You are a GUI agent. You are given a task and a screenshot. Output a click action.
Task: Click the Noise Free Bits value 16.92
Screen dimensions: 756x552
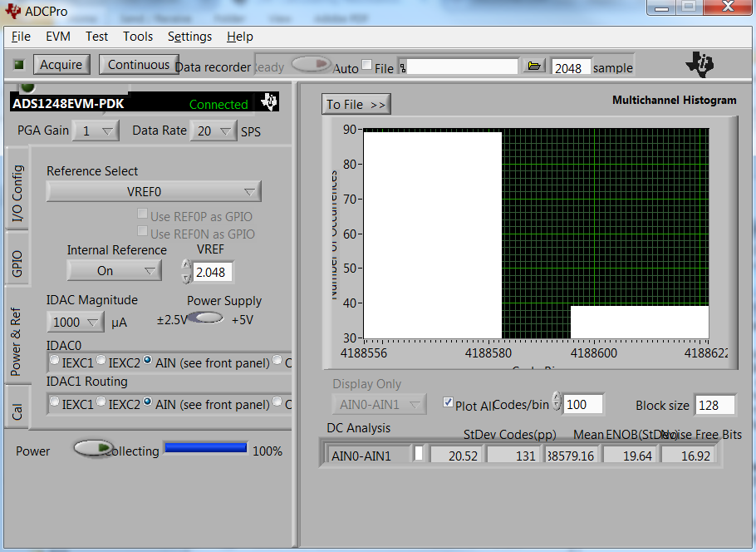pyautogui.click(x=686, y=455)
